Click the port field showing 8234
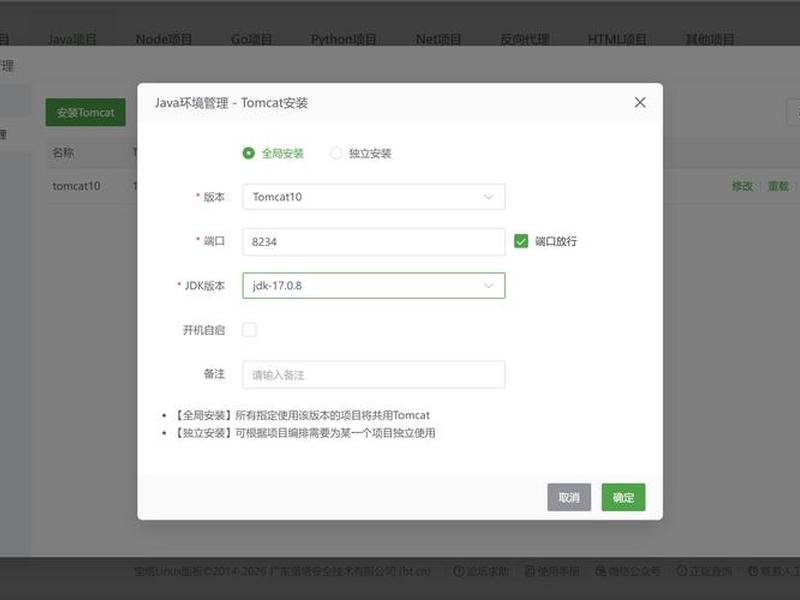 pyautogui.click(x=373, y=242)
